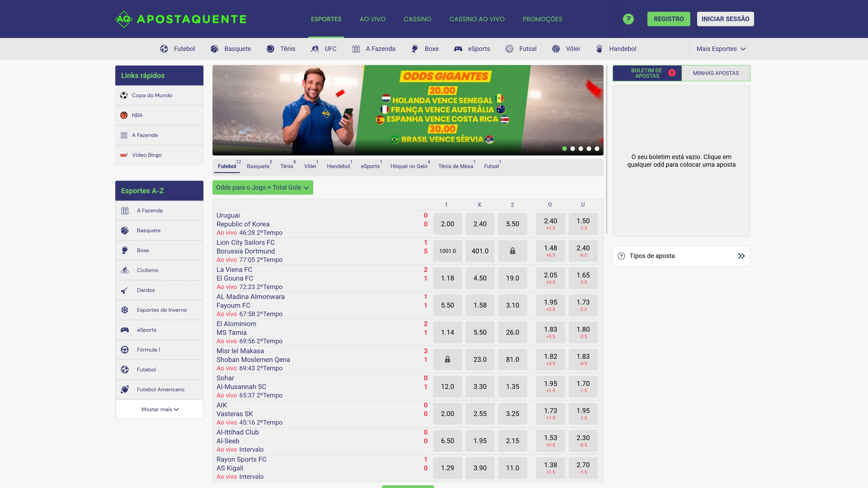This screenshot has height=488, width=868.
Task: Go to the first banner slide dot
Action: [x=564, y=149]
